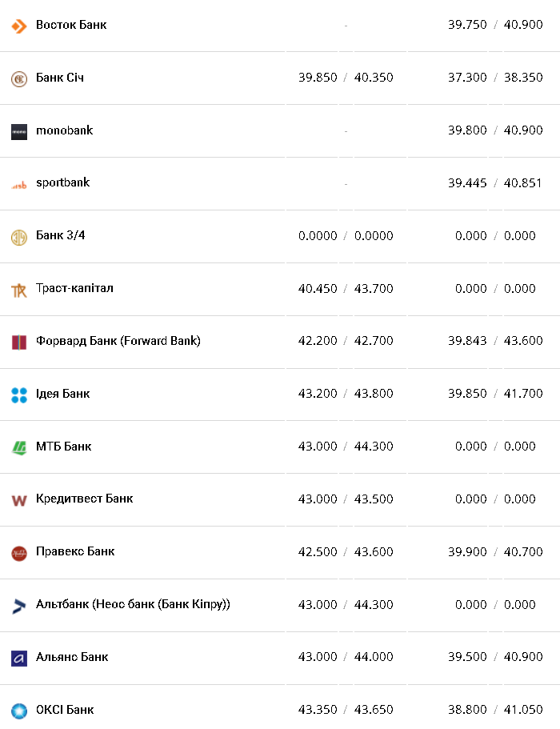Click sportbank rate 39.445 / 40.851
The image size is (560, 729).
[495, 183]
